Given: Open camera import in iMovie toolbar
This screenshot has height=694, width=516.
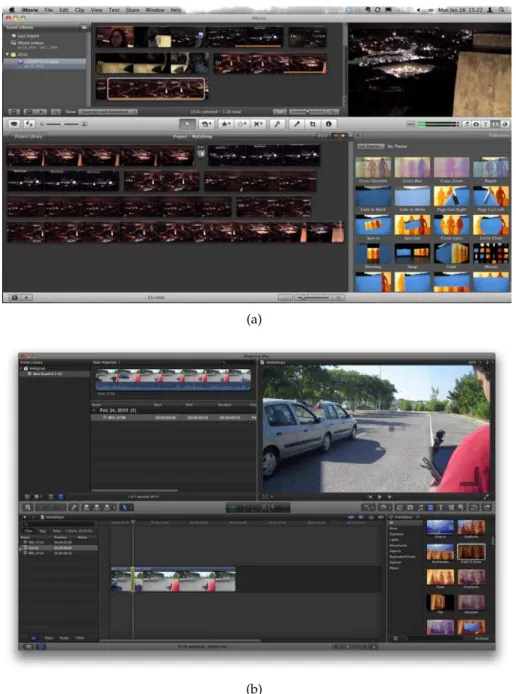Looking at the screenshot, I should 14,124.
